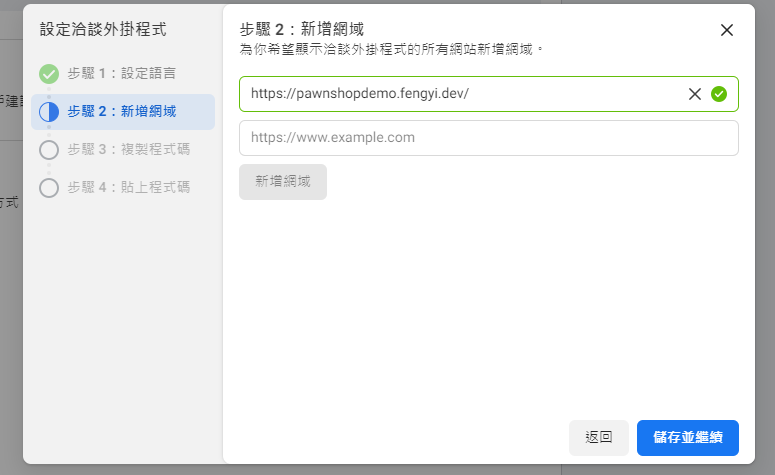Focus the https://pawnshopdemo.fengyi.dev/ domain field
The width and height of the screenshot is (775, 475).
[x=460, y=94]
